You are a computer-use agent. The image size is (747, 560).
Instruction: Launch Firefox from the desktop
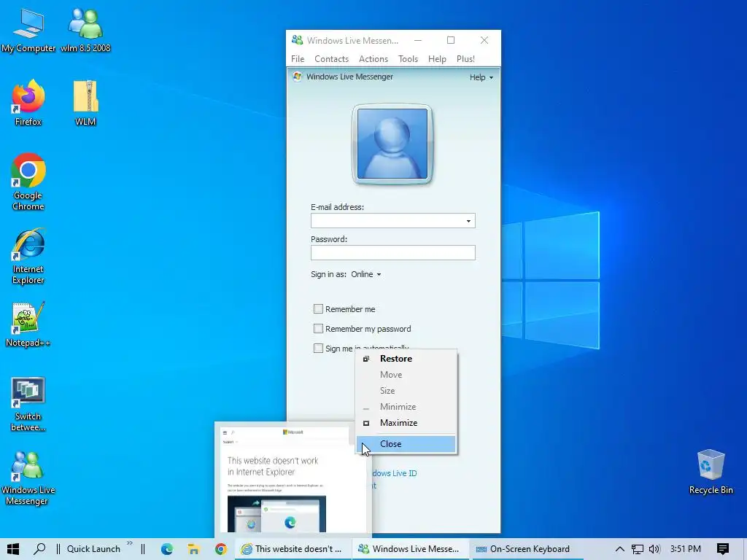[x=28, y=104]
